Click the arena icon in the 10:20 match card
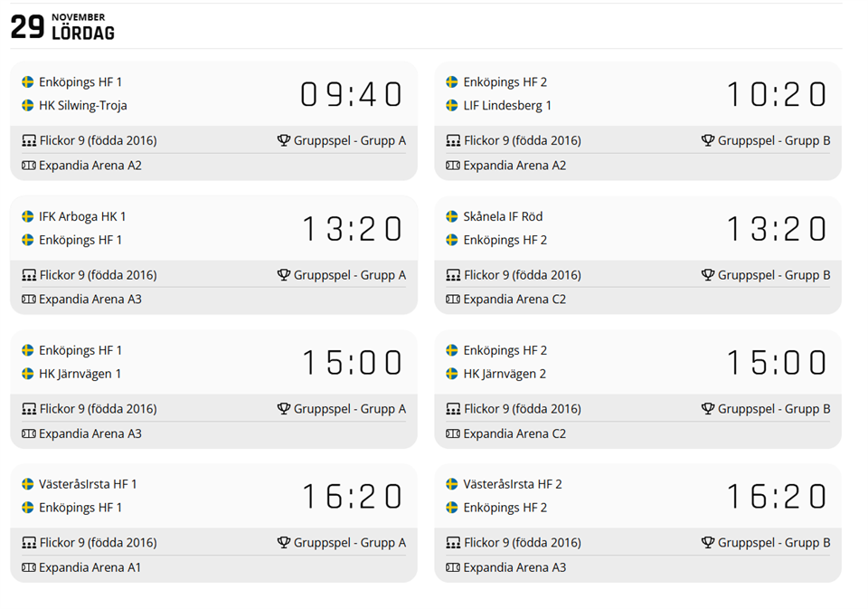The image size is (868, 609). 452,167
